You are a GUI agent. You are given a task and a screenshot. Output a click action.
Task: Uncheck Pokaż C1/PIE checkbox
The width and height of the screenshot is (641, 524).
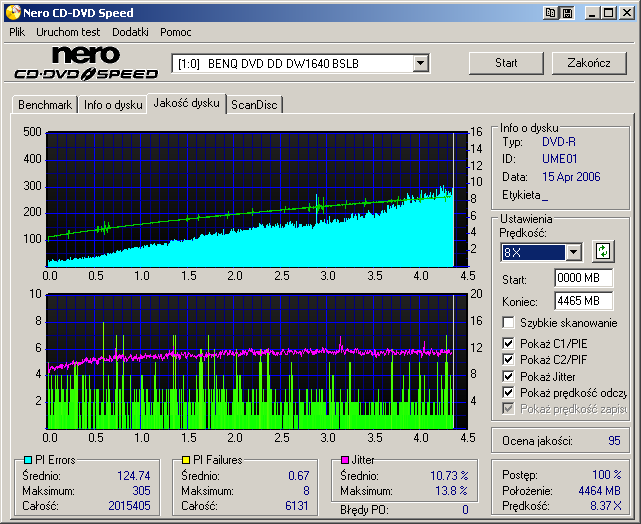coord(508,343)
